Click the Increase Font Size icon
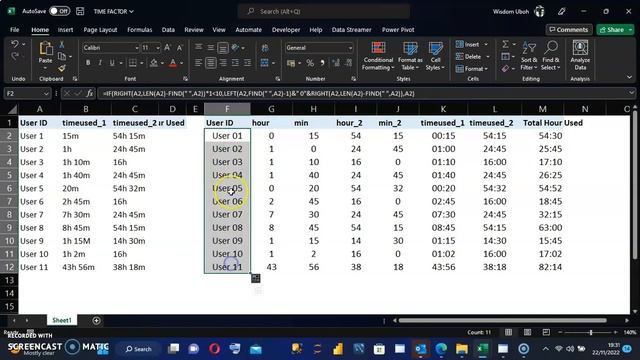The width and height of the screenshot is (640, 360). click(167, 48)
